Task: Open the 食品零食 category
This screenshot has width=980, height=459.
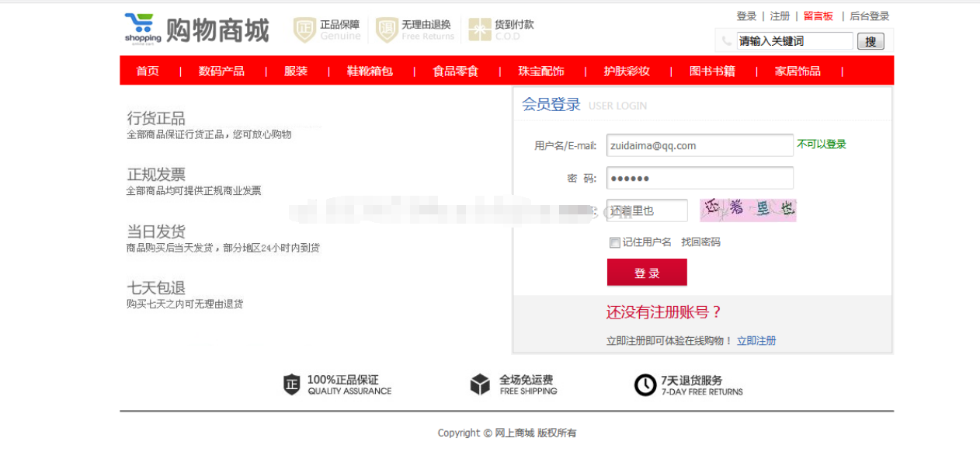Action: [x=456, y=71]
